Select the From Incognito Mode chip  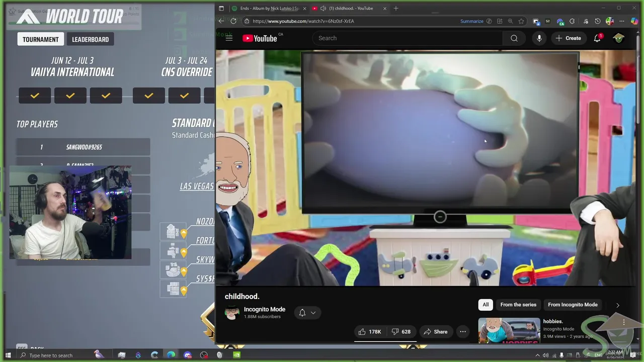pos(573,305)
